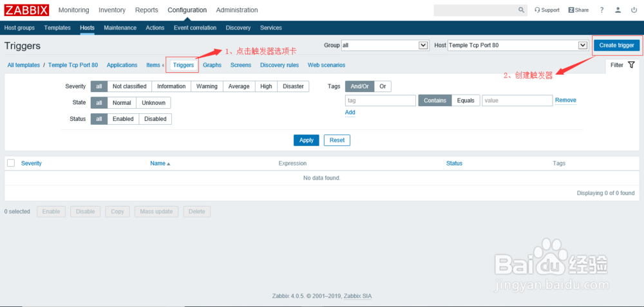Click the Add tag link

350,113
